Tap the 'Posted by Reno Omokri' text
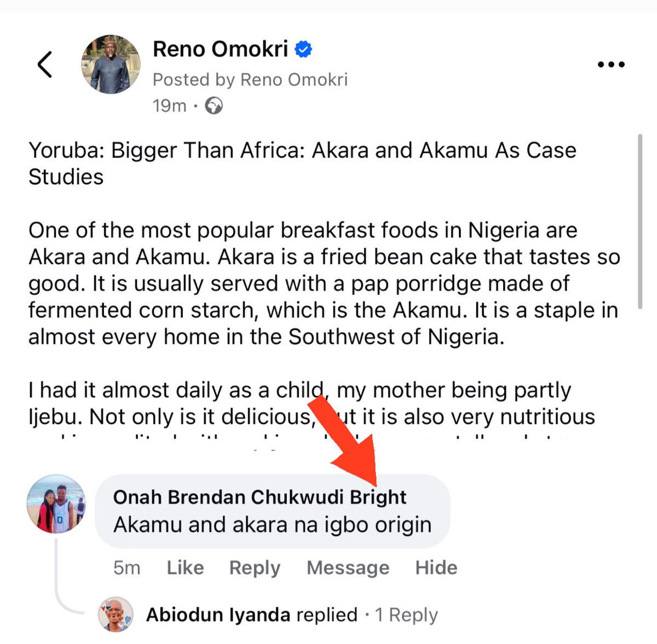Image resolution: width=657 pixels, height=644 pixels. 250,80
